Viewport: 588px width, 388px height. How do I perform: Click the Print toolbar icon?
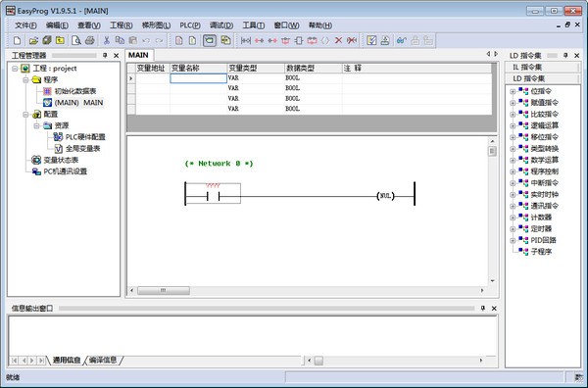(x=89, y=40)
